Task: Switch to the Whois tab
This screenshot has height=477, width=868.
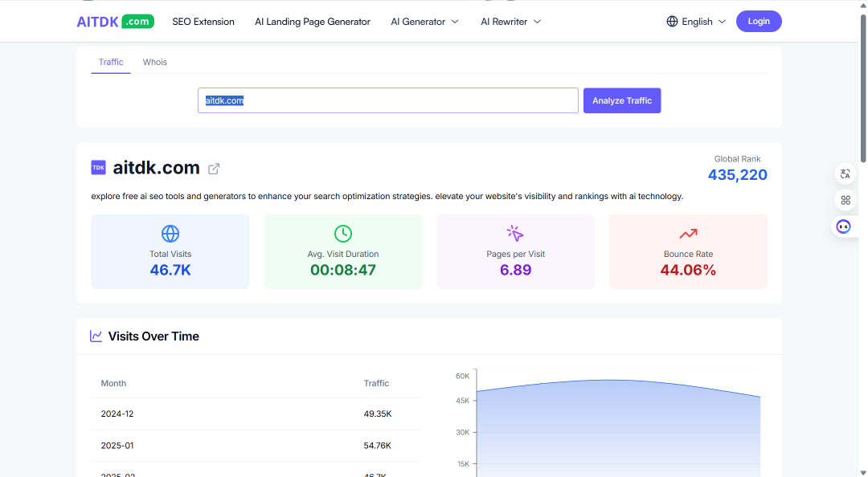Action: [x=155, y=62]
